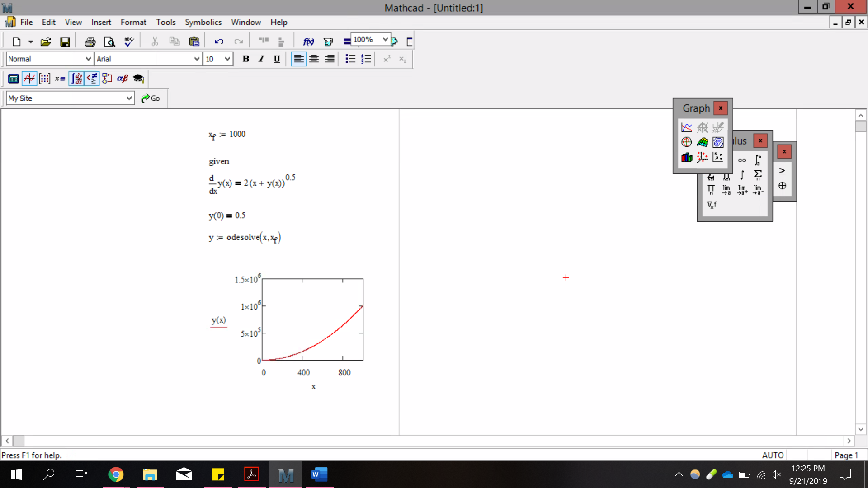The height and width of the screenshot is (488, 868).
Task: Toggle the Calculus toolbar button
Action: (76, 79)
